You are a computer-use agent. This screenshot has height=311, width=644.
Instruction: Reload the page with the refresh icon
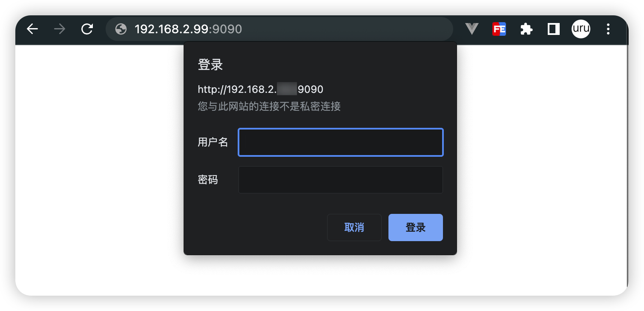coord(87,29)
